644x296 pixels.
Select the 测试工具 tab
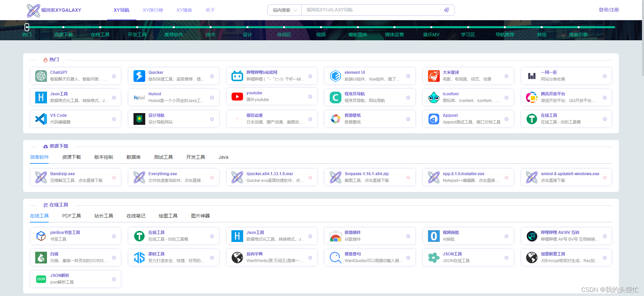[x=163, y=157]
